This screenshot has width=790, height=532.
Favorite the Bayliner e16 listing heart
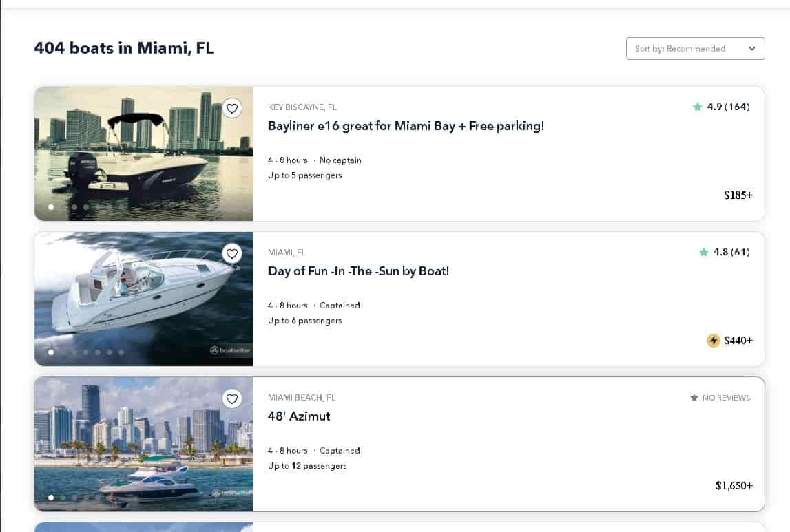pos(232,108)
